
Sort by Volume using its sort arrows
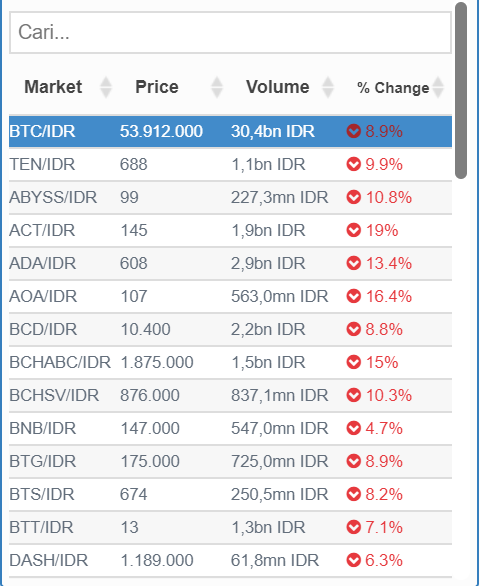328,87
